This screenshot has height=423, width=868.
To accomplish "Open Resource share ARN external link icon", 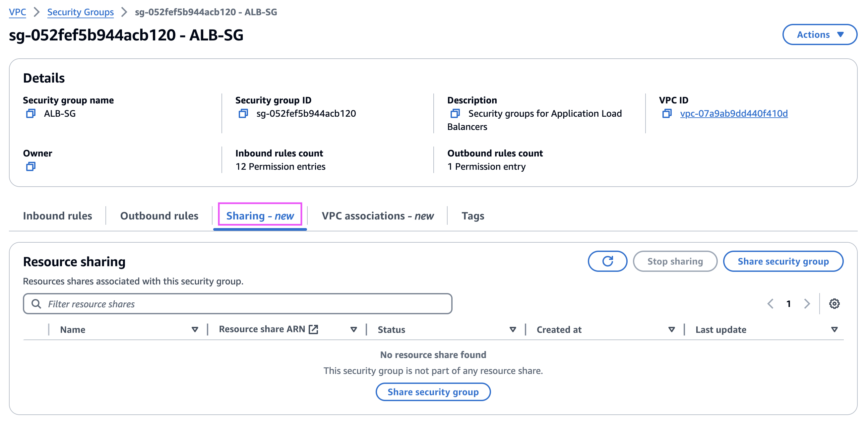I will pyautogui.click(x=313, y=329).
